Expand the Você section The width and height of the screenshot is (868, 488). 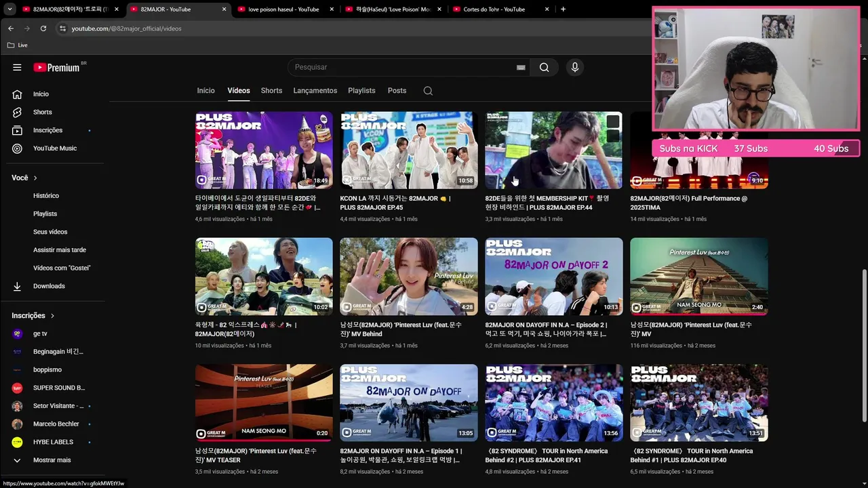[24, 178]
